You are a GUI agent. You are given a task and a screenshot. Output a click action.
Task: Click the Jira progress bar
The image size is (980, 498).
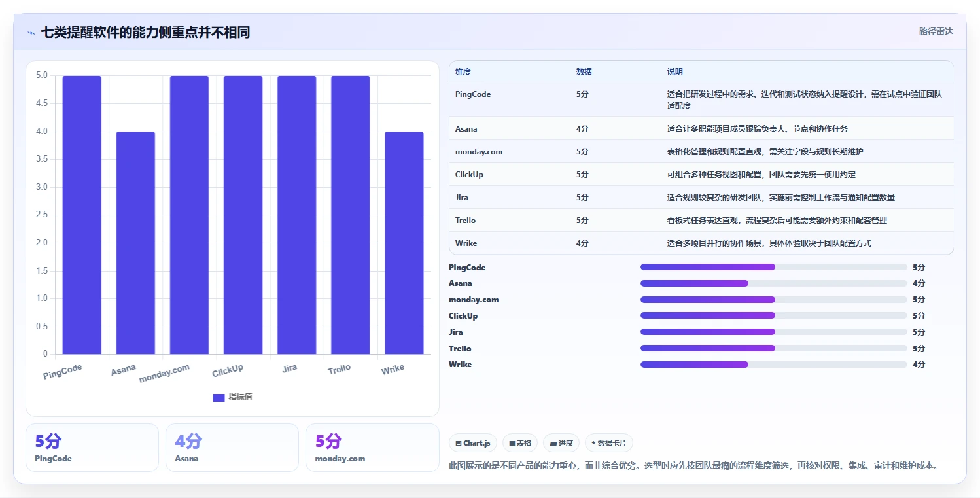tap(774, 332)
